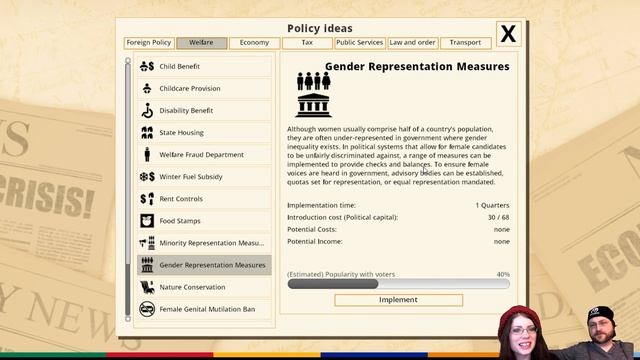Click the Implementation time label
Image resolution: width=640 pixels, height=360 pixels.
(x=321, y=205)
